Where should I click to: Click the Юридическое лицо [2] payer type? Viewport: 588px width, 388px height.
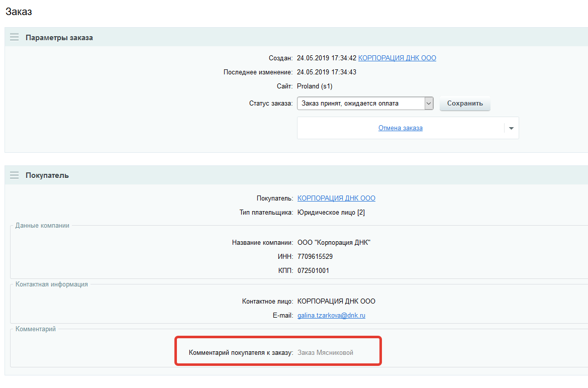coord(331,213)
